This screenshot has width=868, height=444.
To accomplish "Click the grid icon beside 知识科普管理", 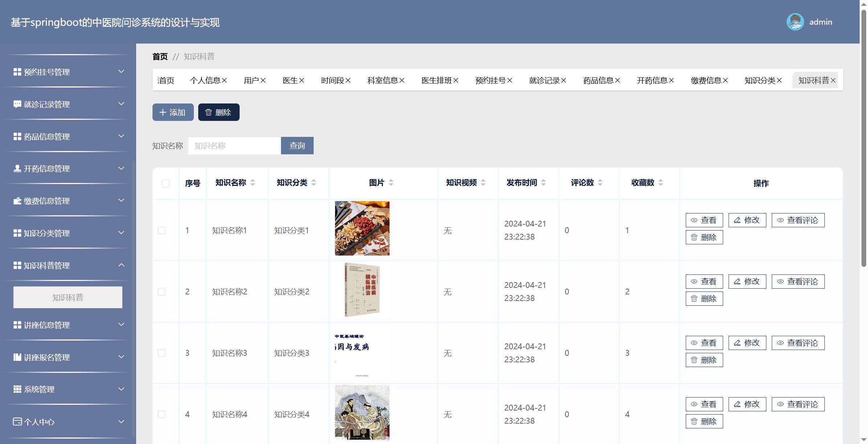I will tap(17, 265).
